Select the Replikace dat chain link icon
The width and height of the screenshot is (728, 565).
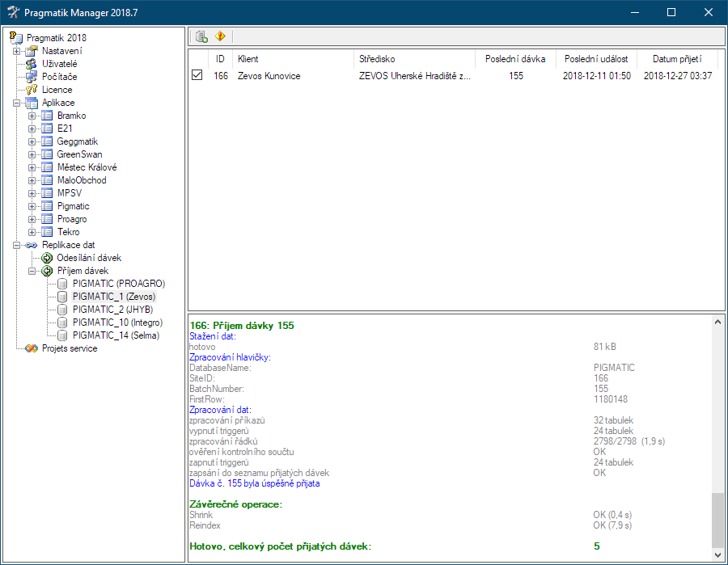coord(32,245)
